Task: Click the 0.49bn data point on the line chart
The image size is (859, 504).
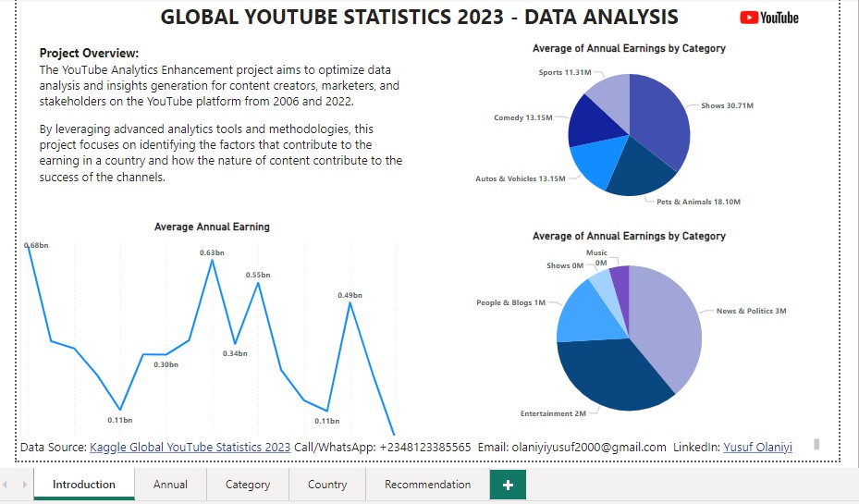Action: tap(350, 302)
